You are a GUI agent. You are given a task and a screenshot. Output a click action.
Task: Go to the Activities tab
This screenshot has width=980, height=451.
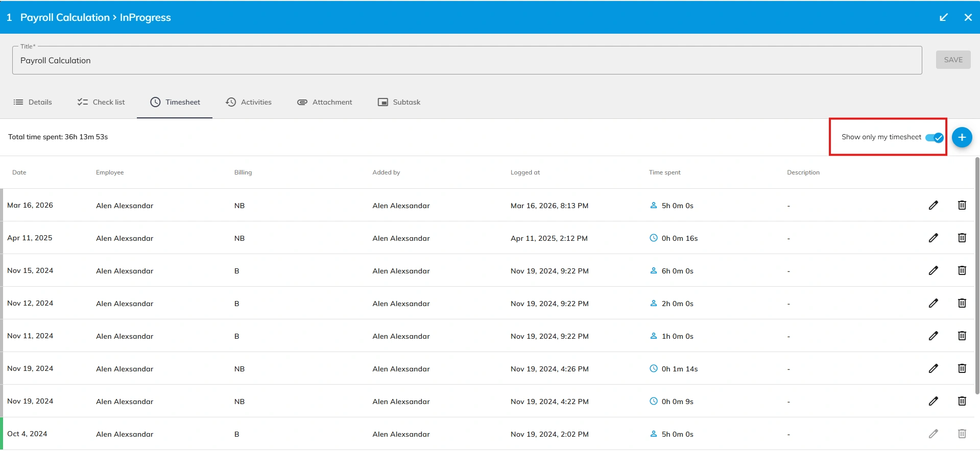click(x=249, y=103)
